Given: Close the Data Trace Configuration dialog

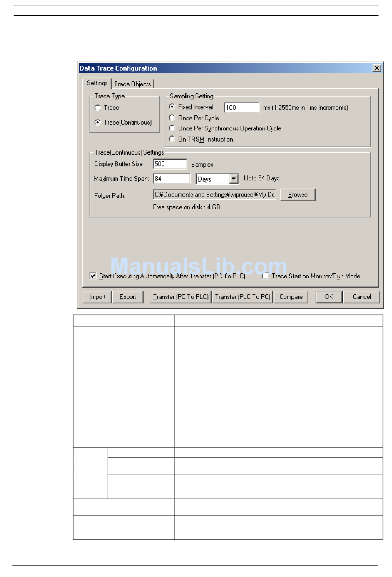Looking at the screenshot, I should click(x=377, y=68).
